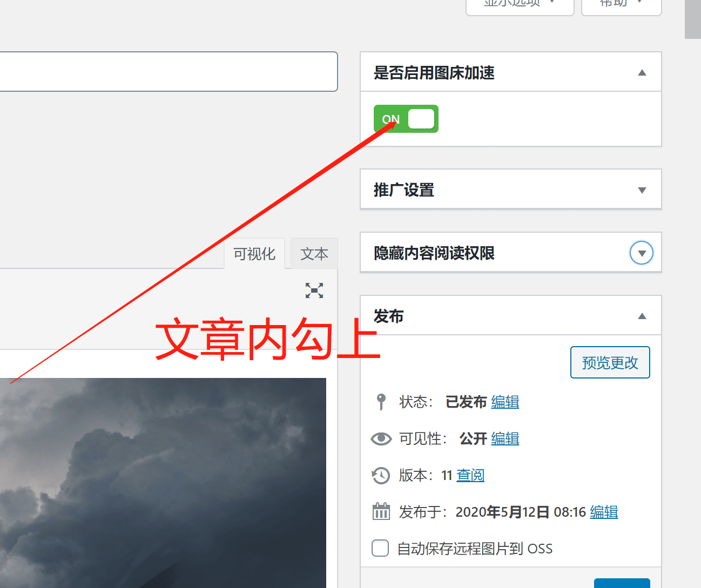Turn off the green ON switch
Viewport: 701px width, 588px height.
point(406,119)
